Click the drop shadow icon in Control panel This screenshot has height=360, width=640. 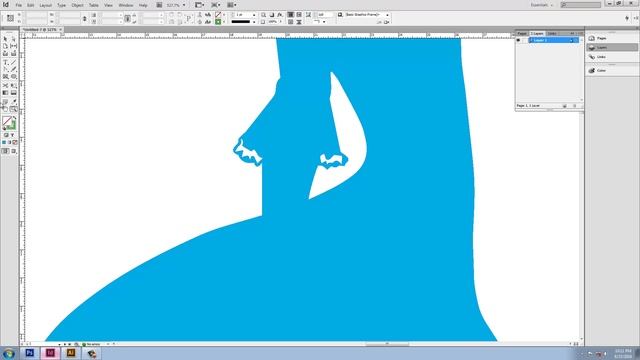271,15
